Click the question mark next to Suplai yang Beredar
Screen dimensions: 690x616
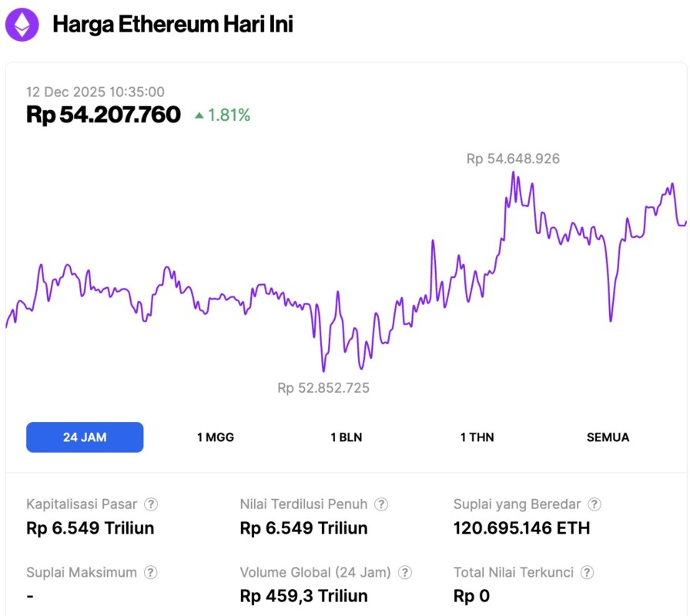point(595,504)
